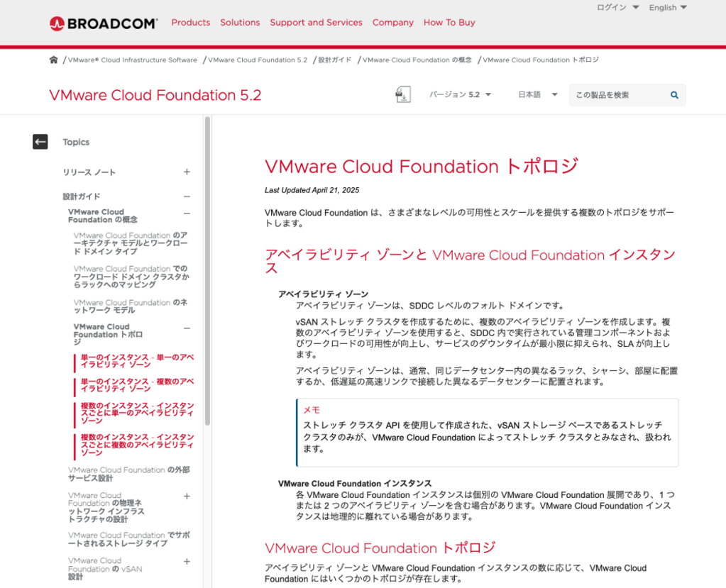Viewport: 726px width, 588px height.
Task: Click the sidebar vertical scrollbar
Action: click(x=207, y=271)
